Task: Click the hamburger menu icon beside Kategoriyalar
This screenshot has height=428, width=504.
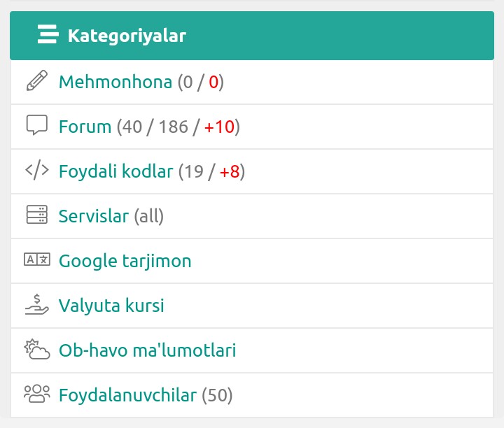Action: tap(48, 34)
